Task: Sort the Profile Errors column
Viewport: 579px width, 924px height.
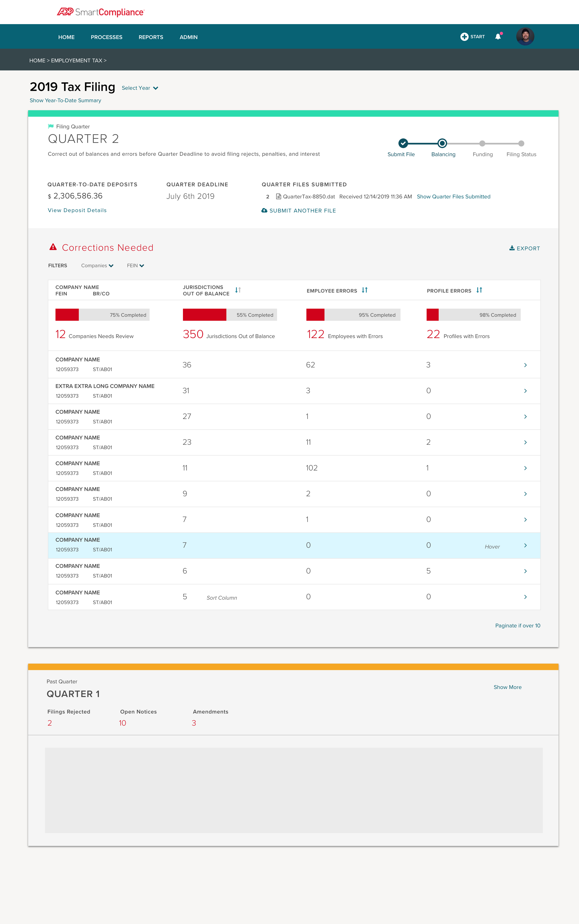Action: coord(479,290)
